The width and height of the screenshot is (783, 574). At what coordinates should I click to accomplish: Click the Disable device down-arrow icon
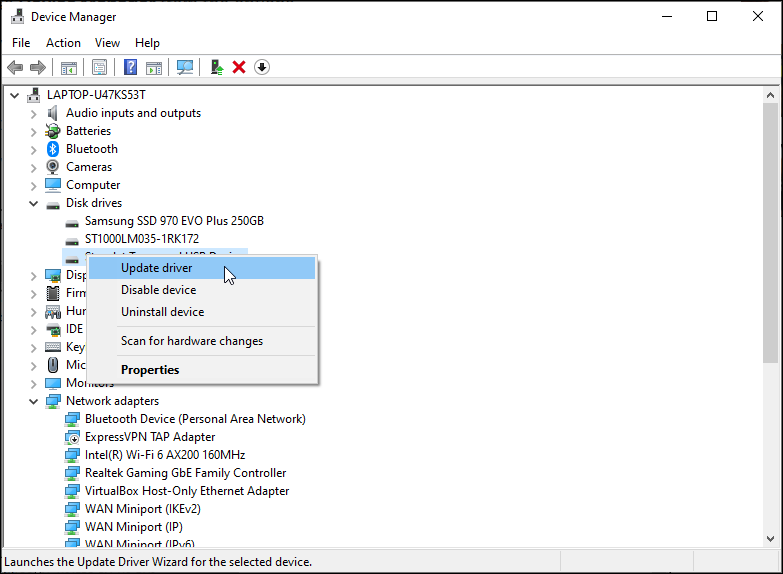pos(262,67)
